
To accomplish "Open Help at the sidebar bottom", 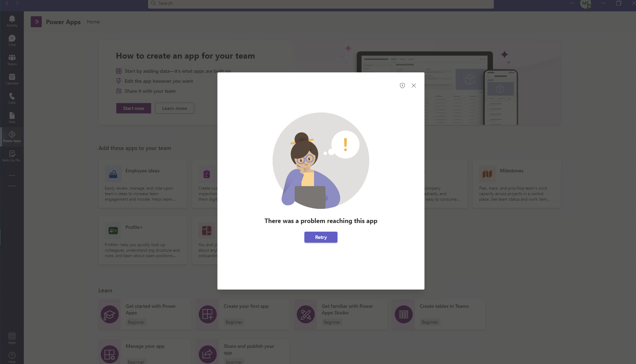I will click(x=12, y=357).
